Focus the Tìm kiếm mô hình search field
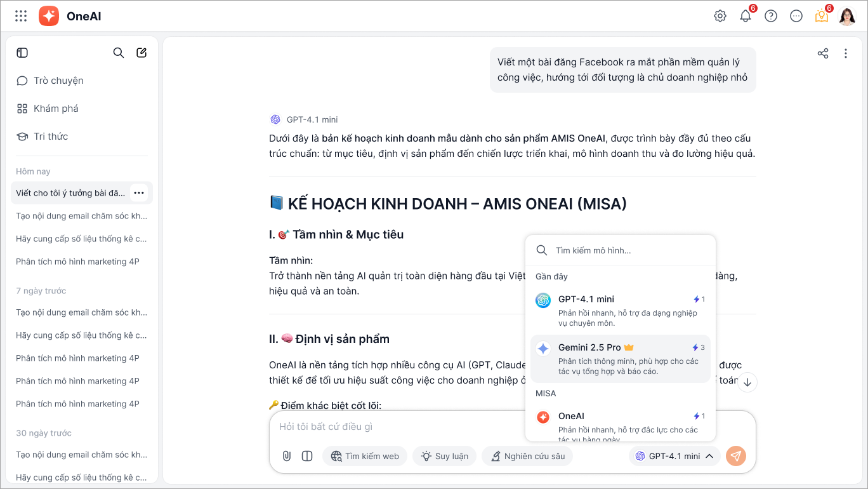 point(621,251)
